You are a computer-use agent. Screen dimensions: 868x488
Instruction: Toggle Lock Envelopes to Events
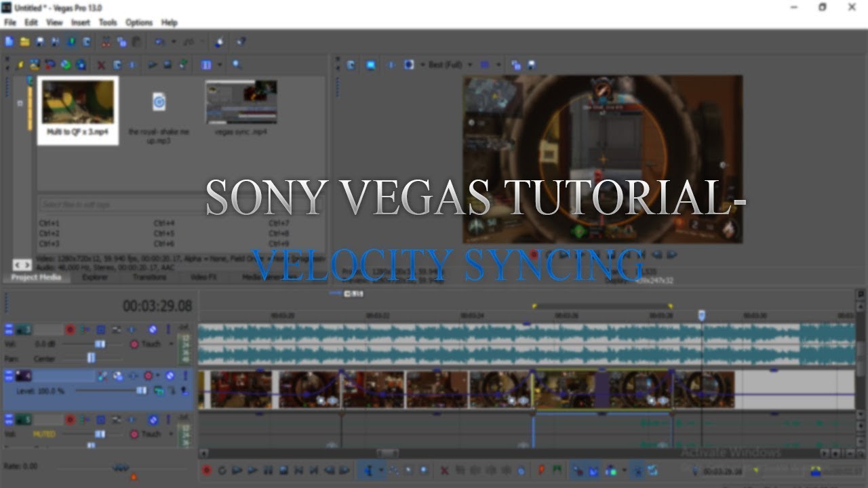coord(638,470)
